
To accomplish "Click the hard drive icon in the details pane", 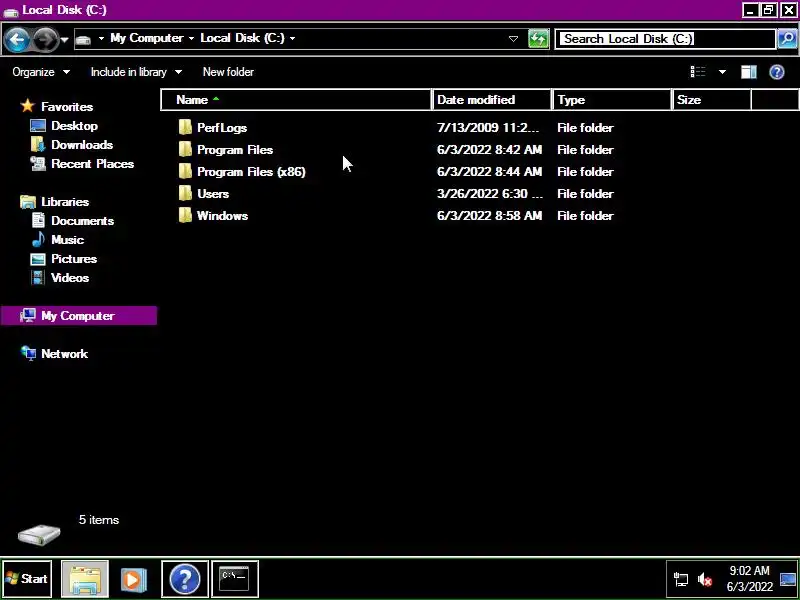I will 39,534.
